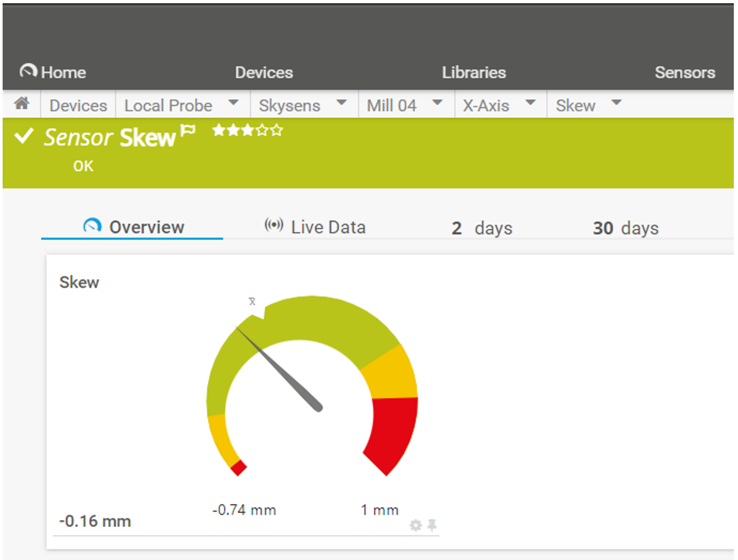Click the gear settings icon below gauge

tap(415, 525)
